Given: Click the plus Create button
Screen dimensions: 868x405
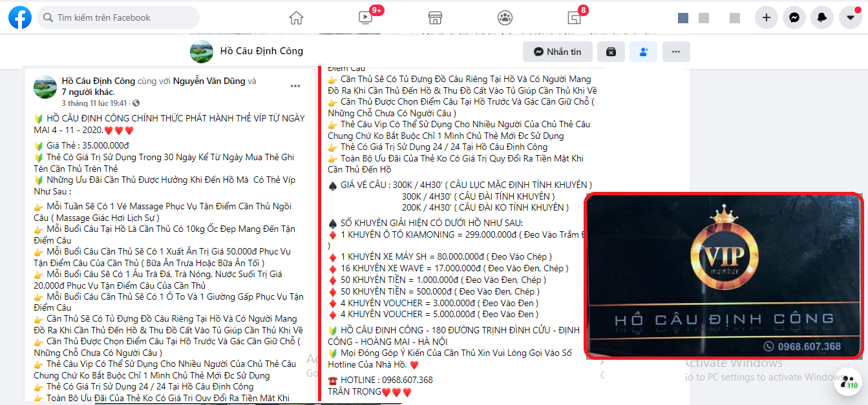Looking at the screenshot, I should coord(767,17).
